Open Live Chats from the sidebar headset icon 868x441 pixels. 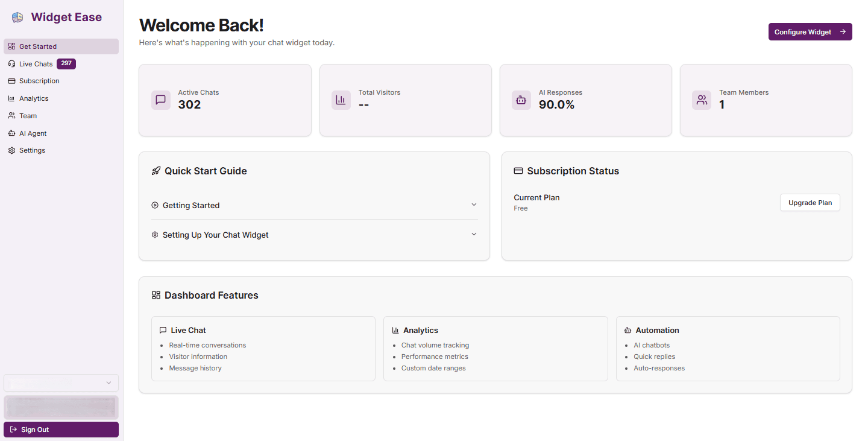pyautogui.click(x=11, y=63)
